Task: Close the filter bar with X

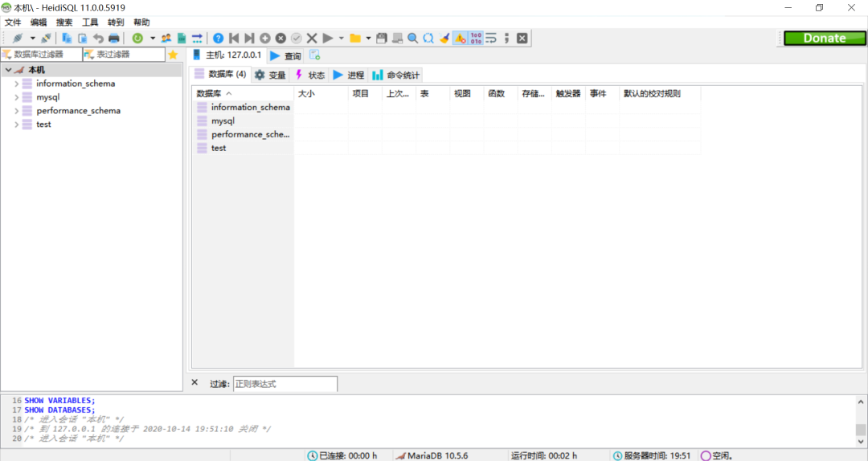Action: (x=194, y=382)
